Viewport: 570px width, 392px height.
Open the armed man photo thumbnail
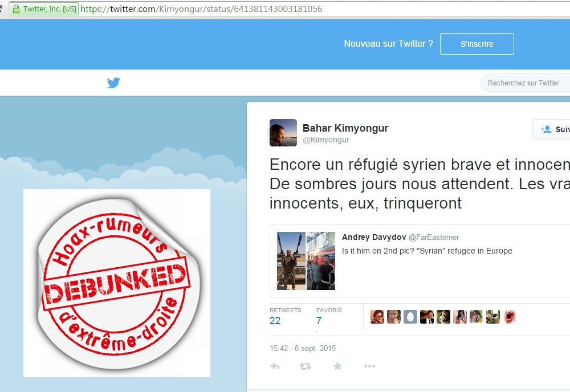click(x=291, y=261)
